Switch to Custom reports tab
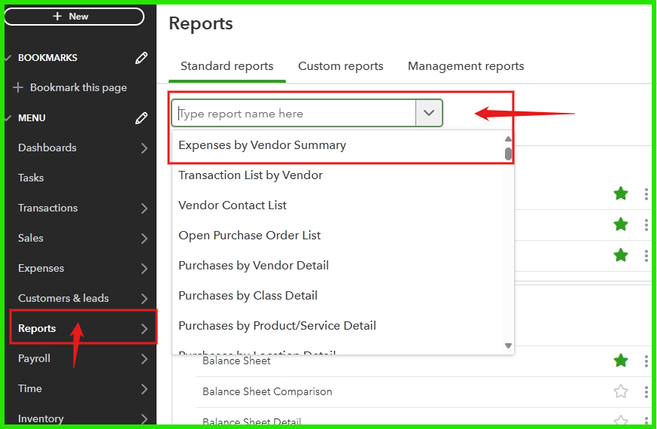Image resolution: width=657 pixels, height=429 pixels. point(341,66)
